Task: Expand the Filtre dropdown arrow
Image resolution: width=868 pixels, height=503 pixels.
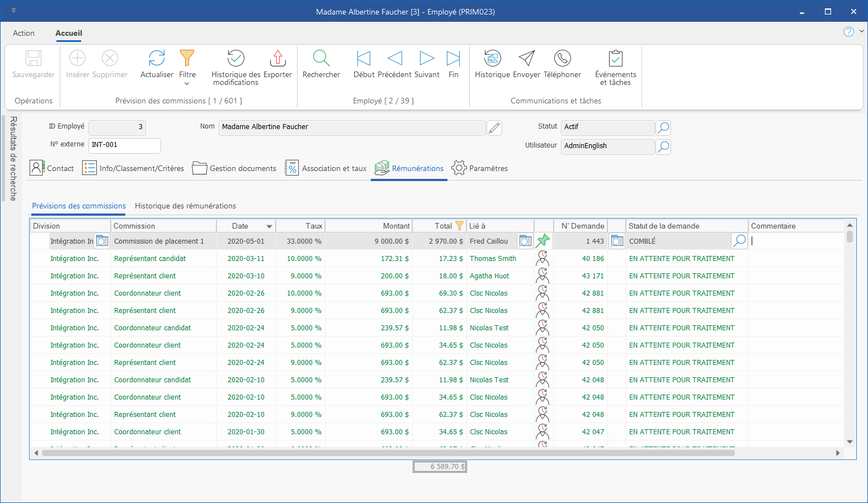Action: [x=187, y=84]
